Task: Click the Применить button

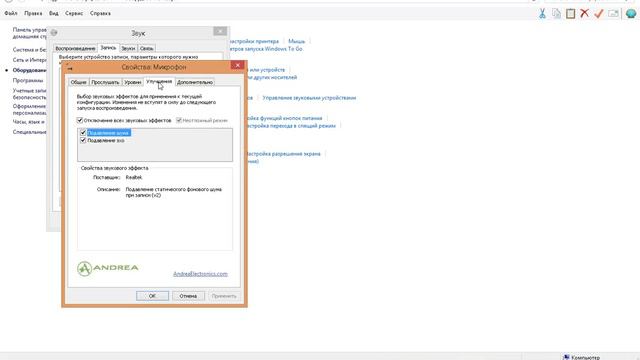Action: 224,296
